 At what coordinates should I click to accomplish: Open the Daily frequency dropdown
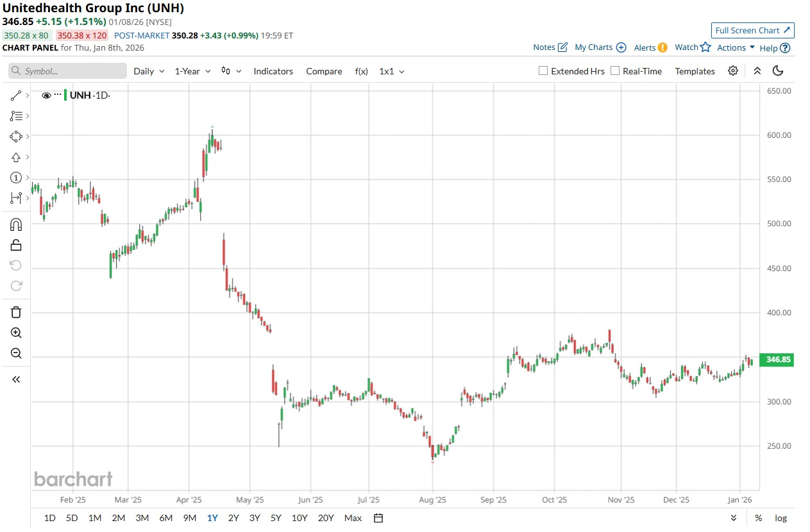pyautogui.click(x=149, y=71)
